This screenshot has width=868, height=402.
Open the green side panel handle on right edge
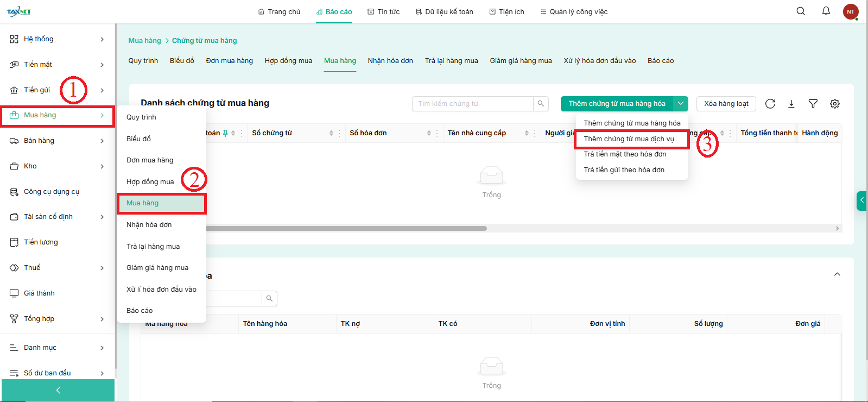click(861, 200)
